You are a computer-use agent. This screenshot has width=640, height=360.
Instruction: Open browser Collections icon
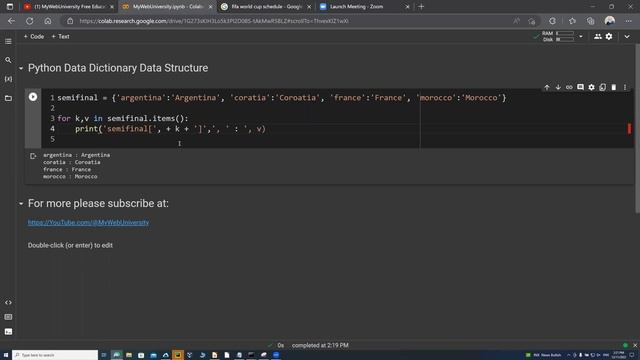(x=591, y=21)
